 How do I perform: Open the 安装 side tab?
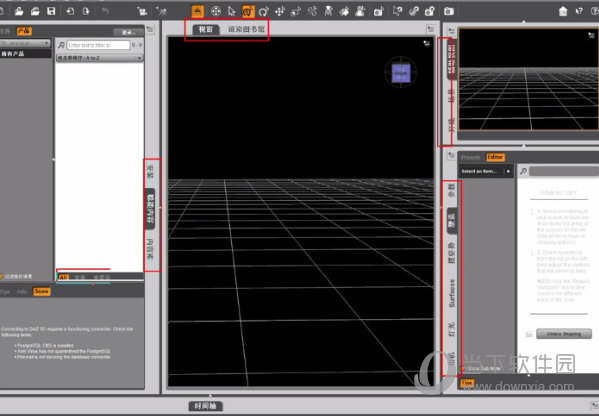pos(150,172)
